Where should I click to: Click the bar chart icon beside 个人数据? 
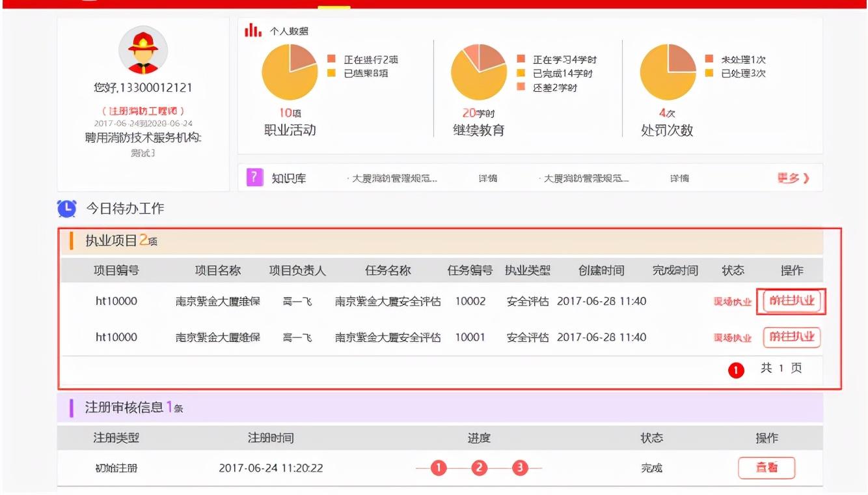pyautogui.click(x=252, y=31)
